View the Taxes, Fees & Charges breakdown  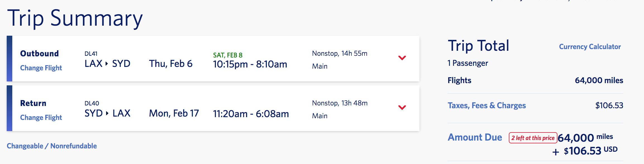(x=486, y=105)
